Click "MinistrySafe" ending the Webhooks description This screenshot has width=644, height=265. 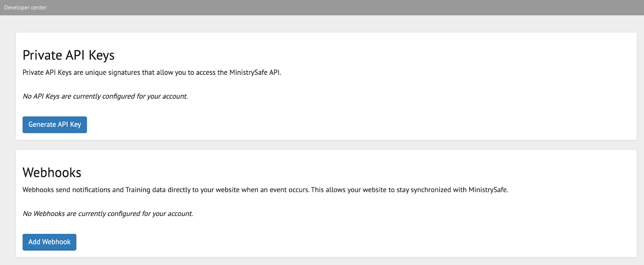(x=487, y=190)
